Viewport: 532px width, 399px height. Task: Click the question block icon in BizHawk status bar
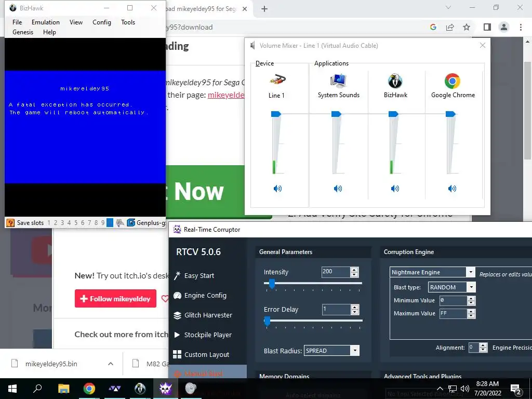(x=10, y=222)
